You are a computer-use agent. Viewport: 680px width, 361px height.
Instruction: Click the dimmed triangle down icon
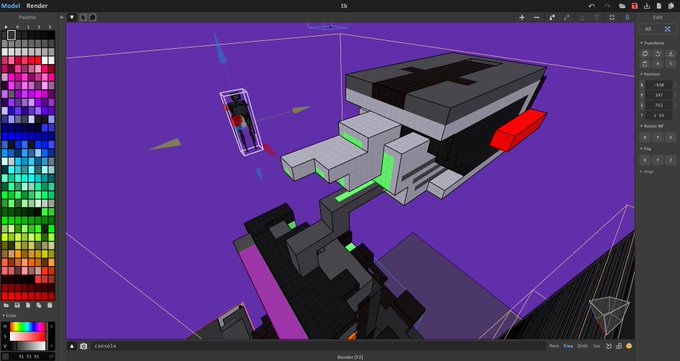pos(597,17)
